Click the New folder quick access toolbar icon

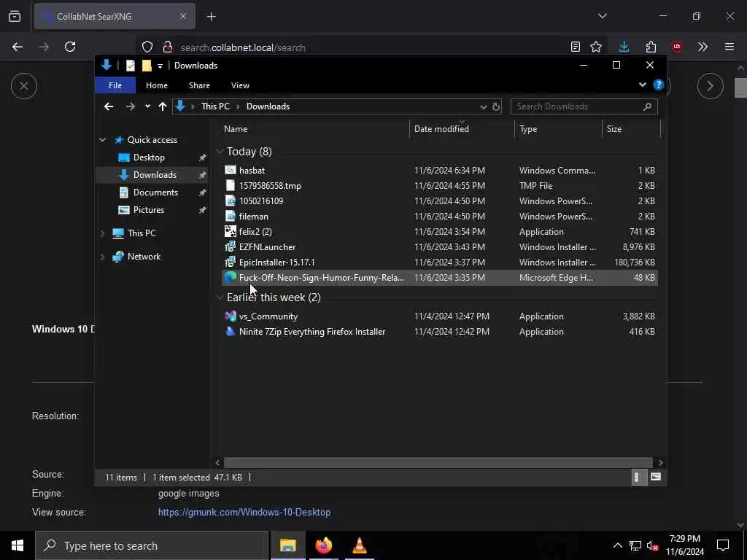147,65
